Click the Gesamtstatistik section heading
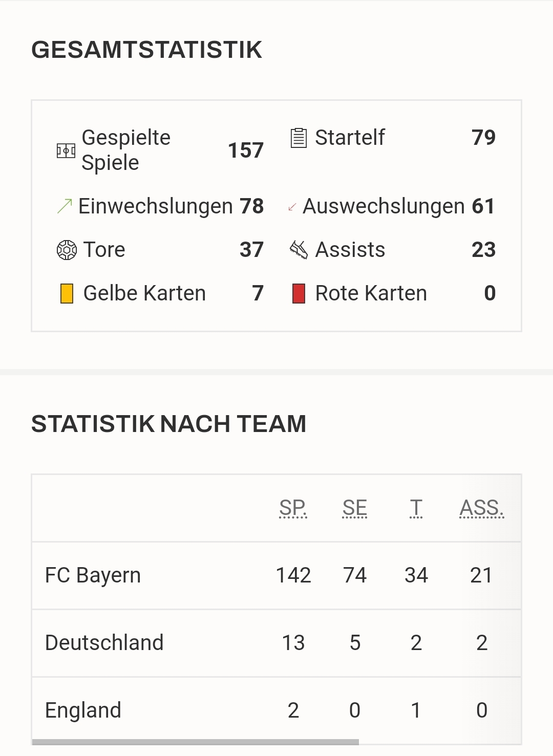Screen dimensions: 553x756 coord(146,50)
